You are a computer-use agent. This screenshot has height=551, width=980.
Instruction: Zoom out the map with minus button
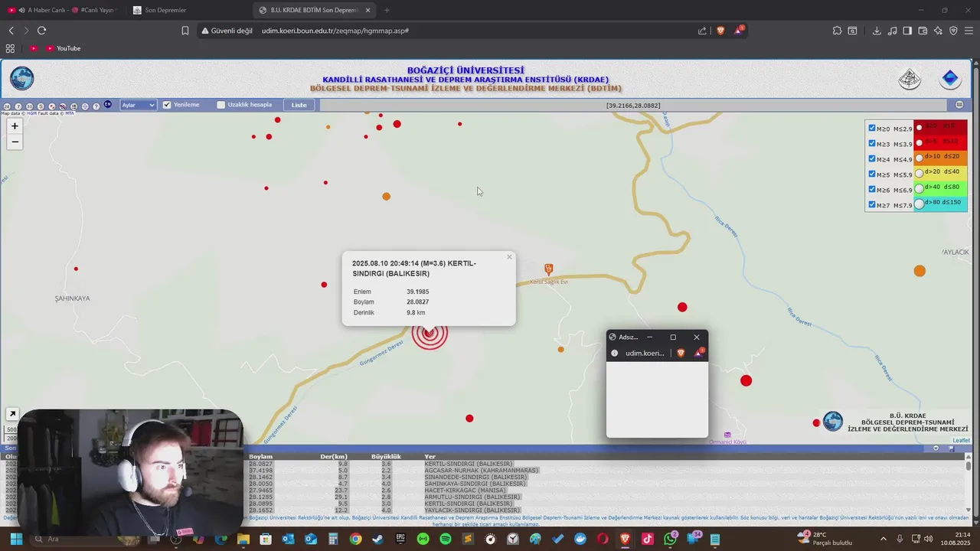(15, 142)
